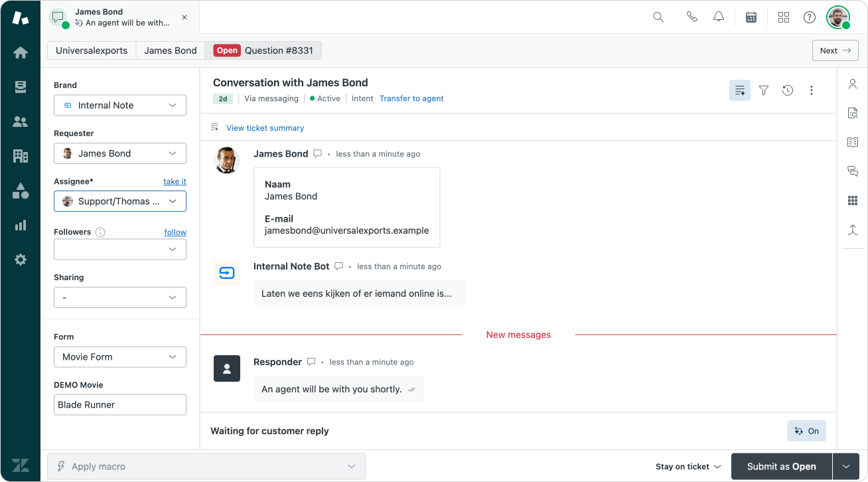
Task: Click James Bond avatar in conversation
Action: [x=227, y=160]
